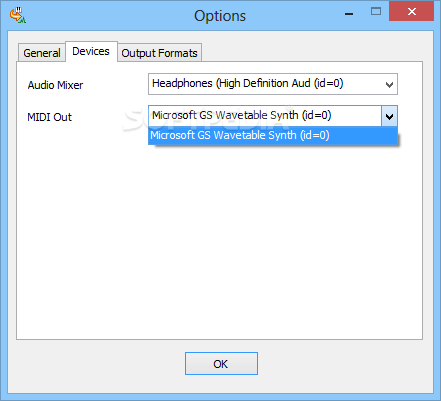Maximize the Options window
The width and height of the screenshot is (441, 401).
[376, 12]
